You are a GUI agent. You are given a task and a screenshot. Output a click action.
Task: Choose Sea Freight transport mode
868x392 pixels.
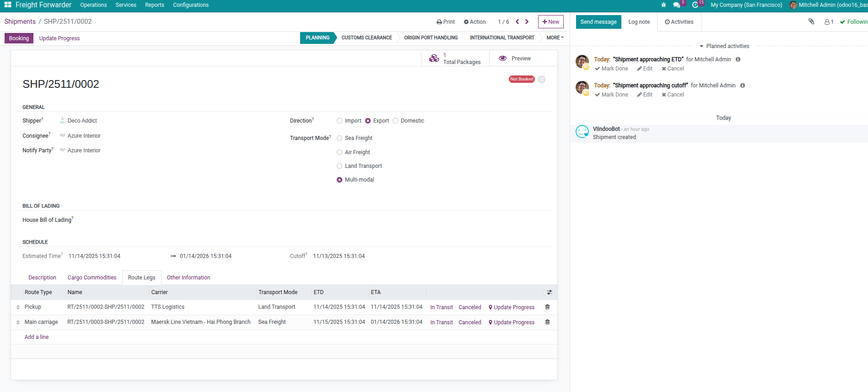pos(340,138)
